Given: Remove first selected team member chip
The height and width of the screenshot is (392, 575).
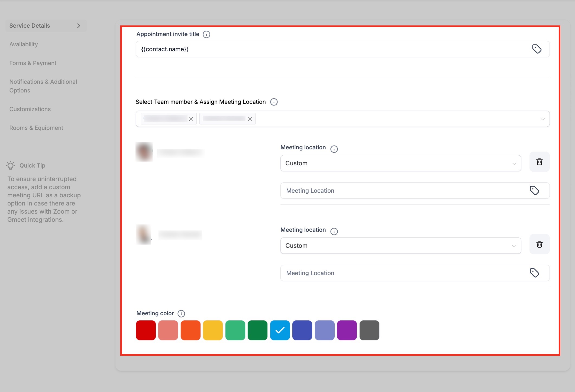Looking at the screenshot, I should tap(191, 119).
